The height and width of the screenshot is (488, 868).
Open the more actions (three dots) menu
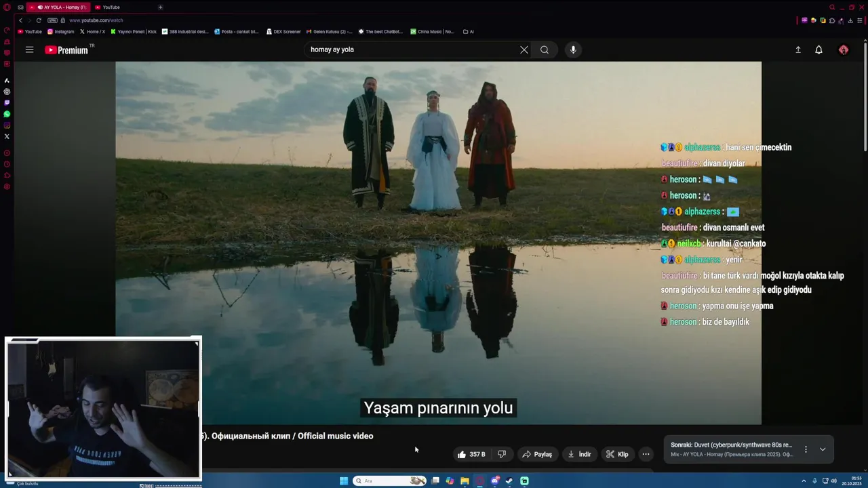point(646,454)
